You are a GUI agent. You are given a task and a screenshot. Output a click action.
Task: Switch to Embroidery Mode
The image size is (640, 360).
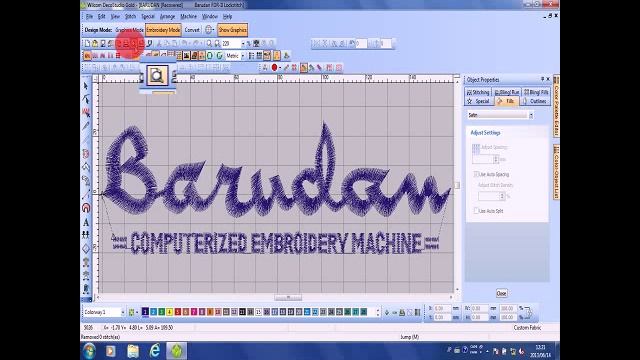click(163, 30)
